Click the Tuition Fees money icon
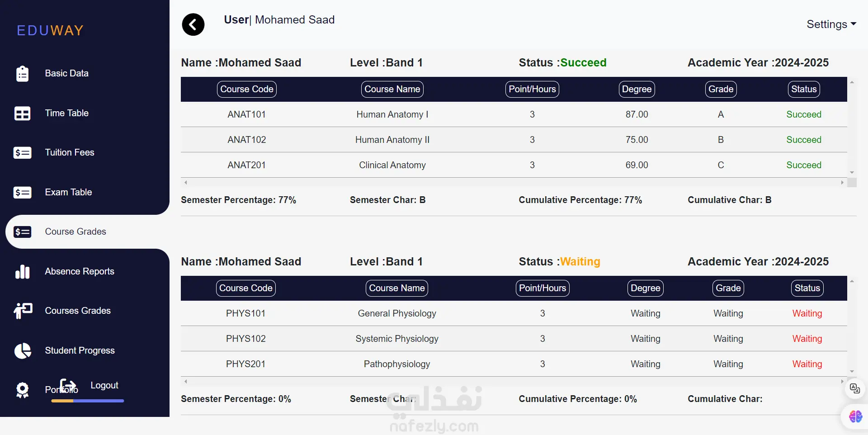This screenshot has height=435, width=868. click(x=22, y=153)
